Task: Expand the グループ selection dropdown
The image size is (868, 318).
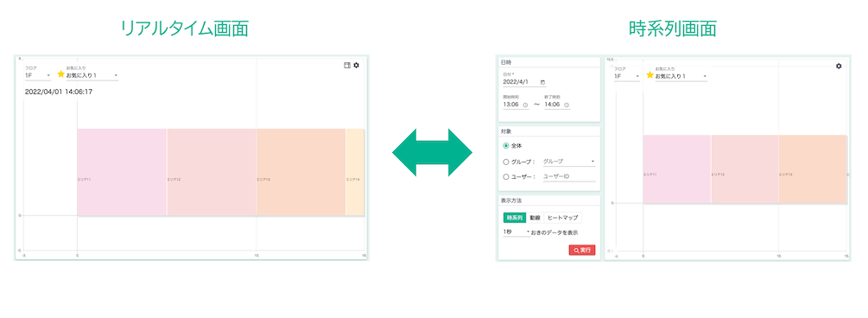Action: tap(568, 162)
